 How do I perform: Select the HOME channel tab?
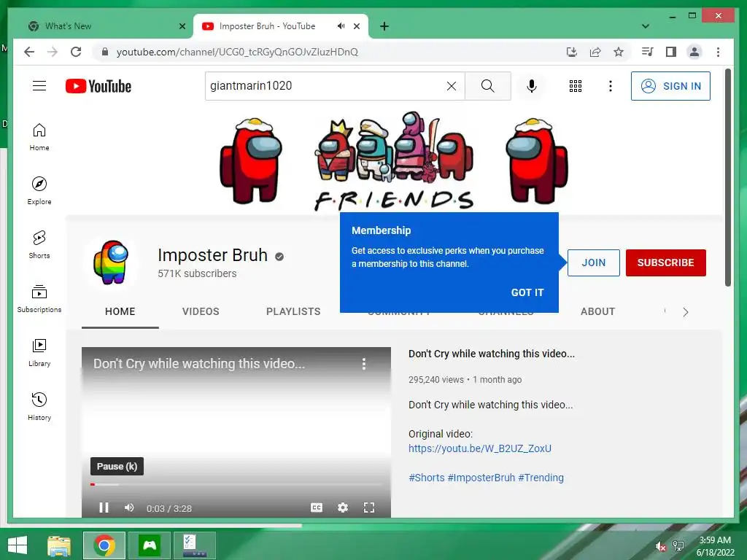(x=120, y=311)
